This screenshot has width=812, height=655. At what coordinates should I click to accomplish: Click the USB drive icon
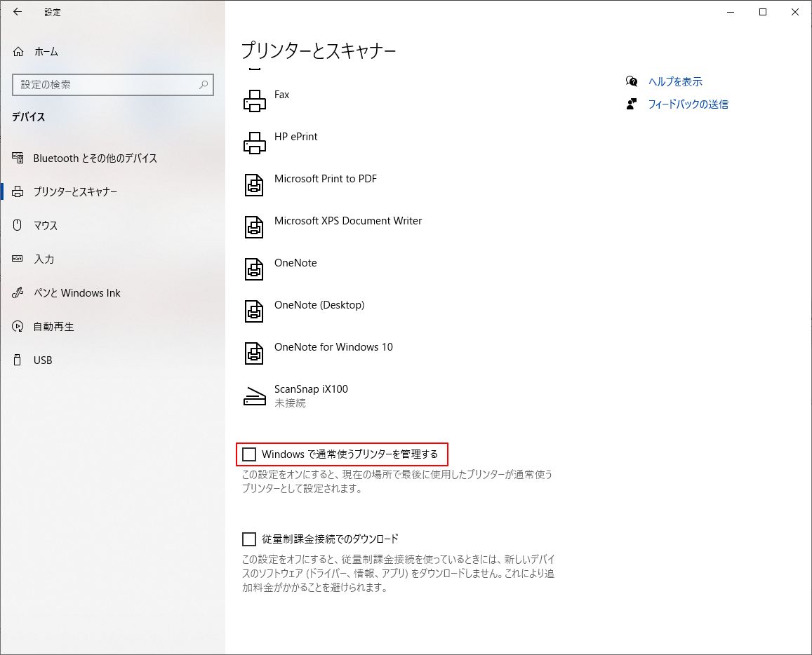click(18, 360)
